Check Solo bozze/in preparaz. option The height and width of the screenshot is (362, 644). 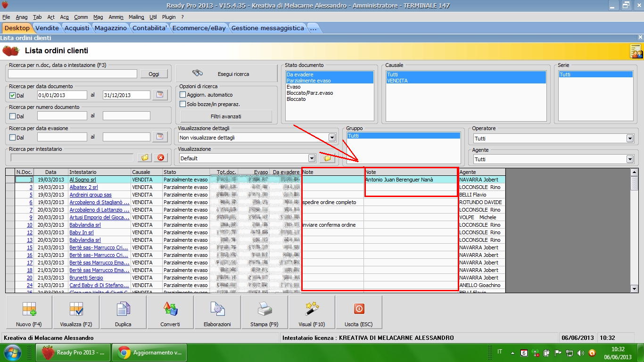pos(183,104)
